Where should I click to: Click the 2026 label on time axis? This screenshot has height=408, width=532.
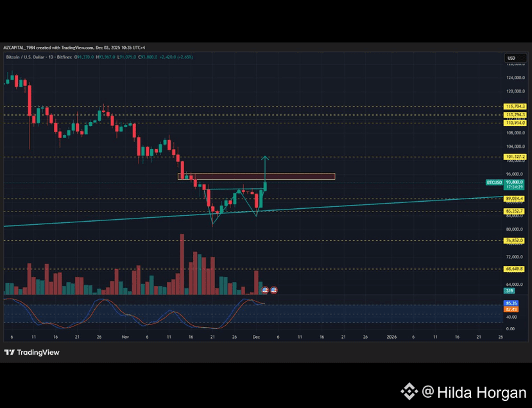[391, 337]
